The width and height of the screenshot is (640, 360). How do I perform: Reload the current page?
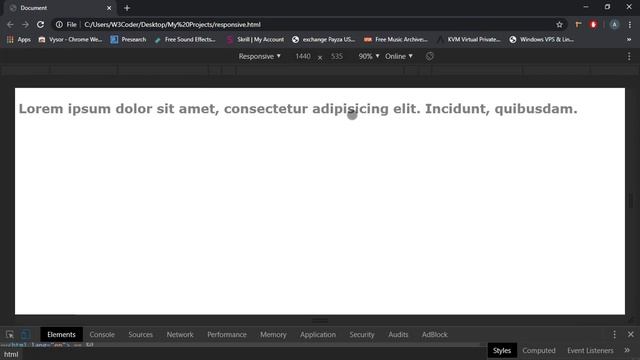(40, 24)
